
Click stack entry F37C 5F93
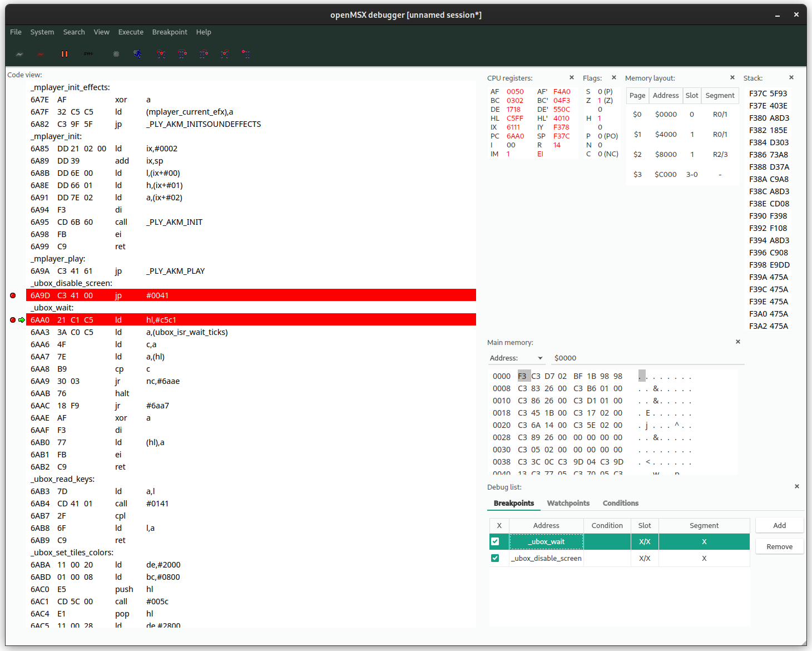[x=768, y=93]
